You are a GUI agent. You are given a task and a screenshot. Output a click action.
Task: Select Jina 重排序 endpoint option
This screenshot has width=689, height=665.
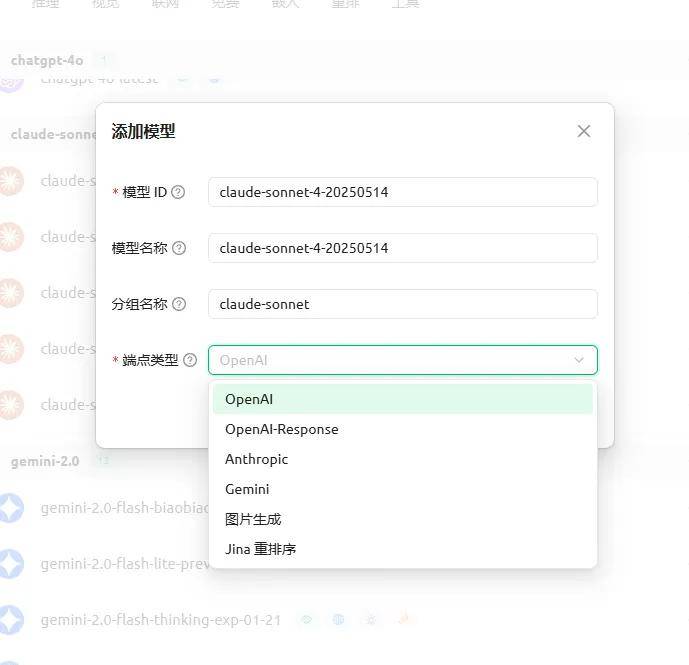[403, 549]
